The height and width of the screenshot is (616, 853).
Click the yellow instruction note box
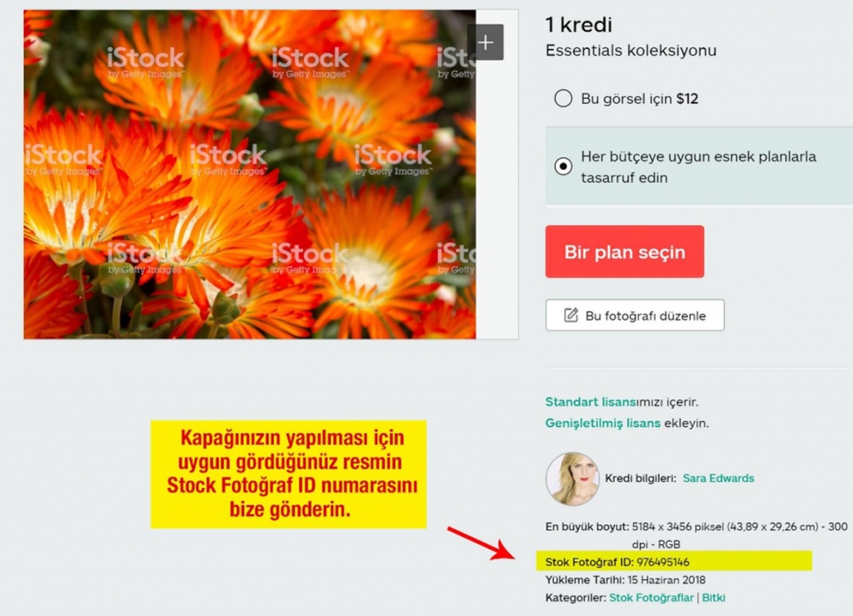pos(288,474)
